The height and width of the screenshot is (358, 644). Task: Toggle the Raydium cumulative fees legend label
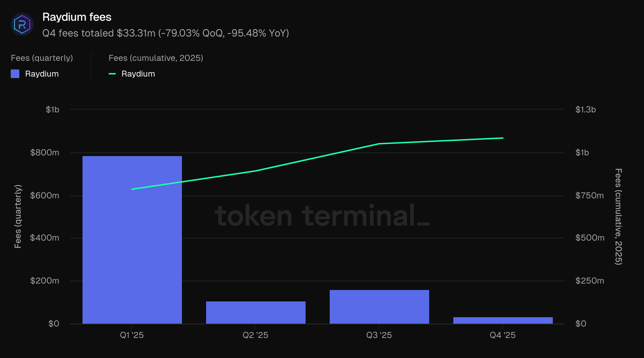(x=138, y=74)
